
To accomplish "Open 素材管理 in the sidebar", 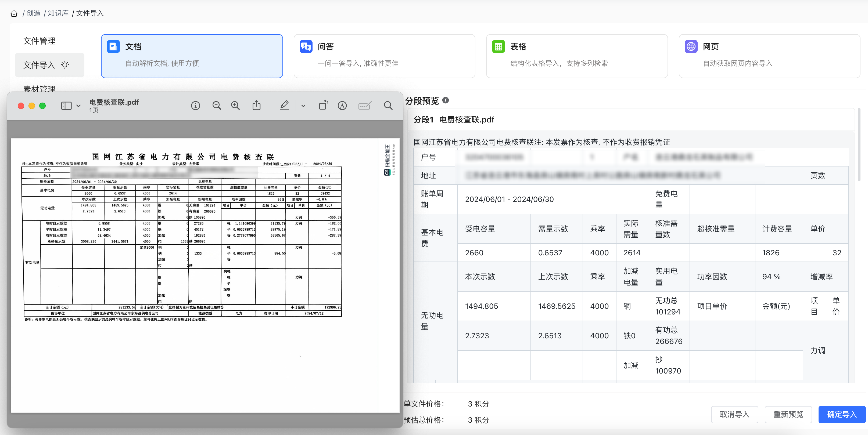I will 39,89.
